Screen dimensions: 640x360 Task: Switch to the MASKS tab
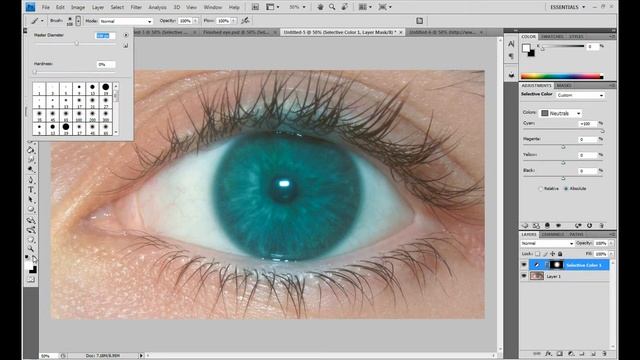point(564,85)
